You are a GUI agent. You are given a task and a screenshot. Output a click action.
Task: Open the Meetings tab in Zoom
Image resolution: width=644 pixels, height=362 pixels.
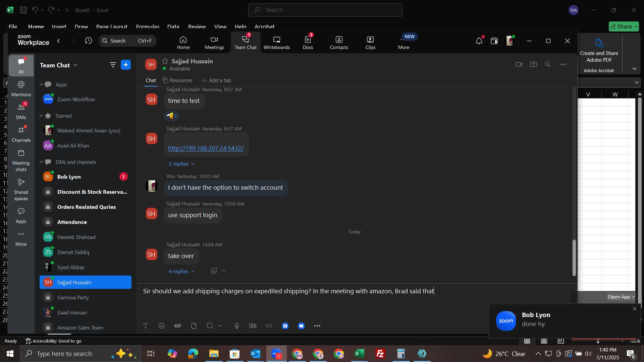coord(214,43)
